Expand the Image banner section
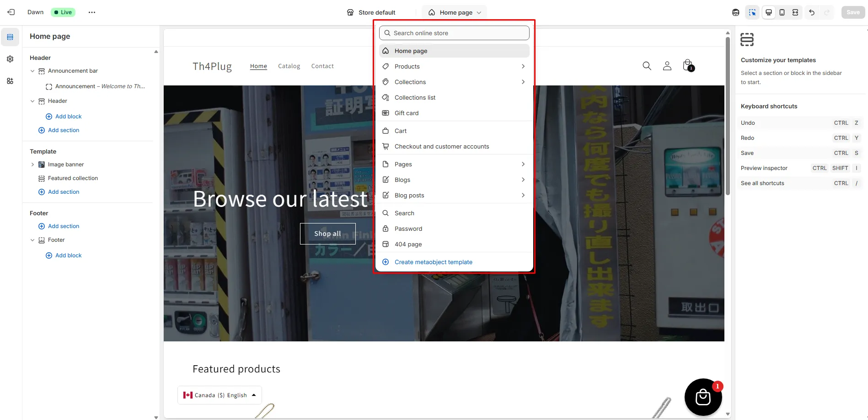Image resolution: width=868 pixels, height=420 pixels. pyautogui.click(x=32, y=165)
